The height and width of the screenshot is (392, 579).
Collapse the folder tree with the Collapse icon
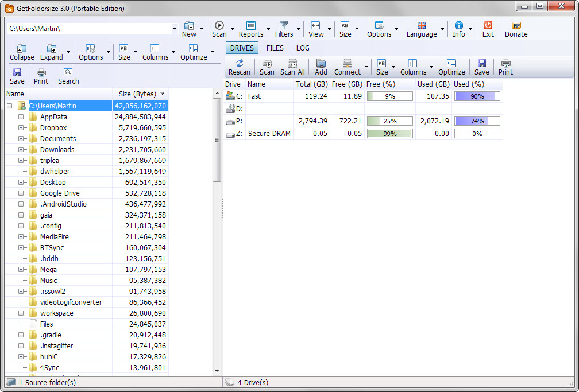[x=22, y=48]
